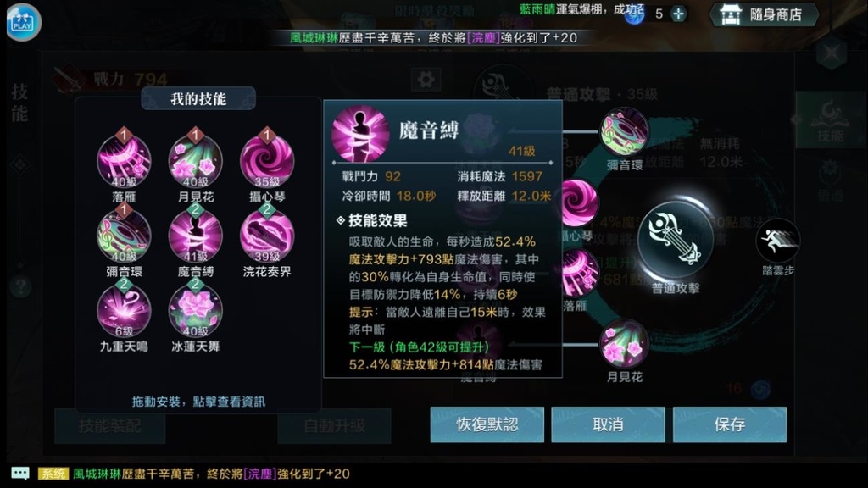This screenshot has height=488, width=868.
Task: Select the 魔音縛 skill in My Skills list
Action: coord(196,236)
